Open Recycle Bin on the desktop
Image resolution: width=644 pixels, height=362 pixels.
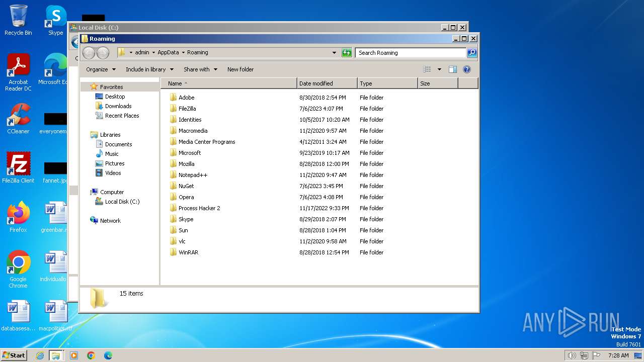pos(18,21)
